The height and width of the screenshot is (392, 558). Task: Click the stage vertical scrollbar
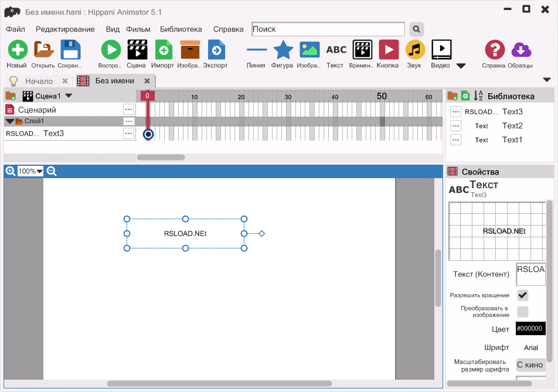(438, 278)
